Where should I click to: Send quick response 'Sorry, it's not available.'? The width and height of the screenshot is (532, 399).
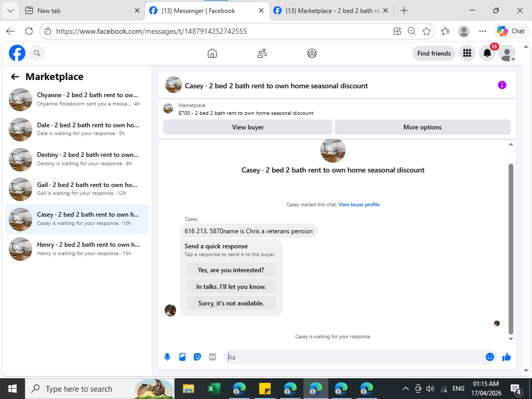tap(231, 303)
